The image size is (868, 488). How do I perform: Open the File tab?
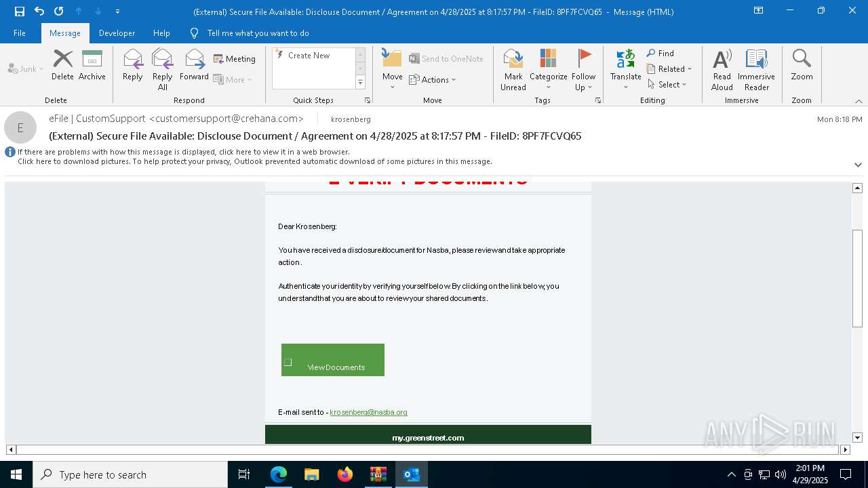coord(20,33)
